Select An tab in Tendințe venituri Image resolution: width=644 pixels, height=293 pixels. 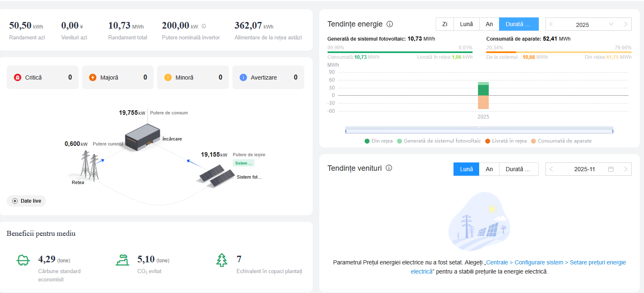click(x=489, y=169)
